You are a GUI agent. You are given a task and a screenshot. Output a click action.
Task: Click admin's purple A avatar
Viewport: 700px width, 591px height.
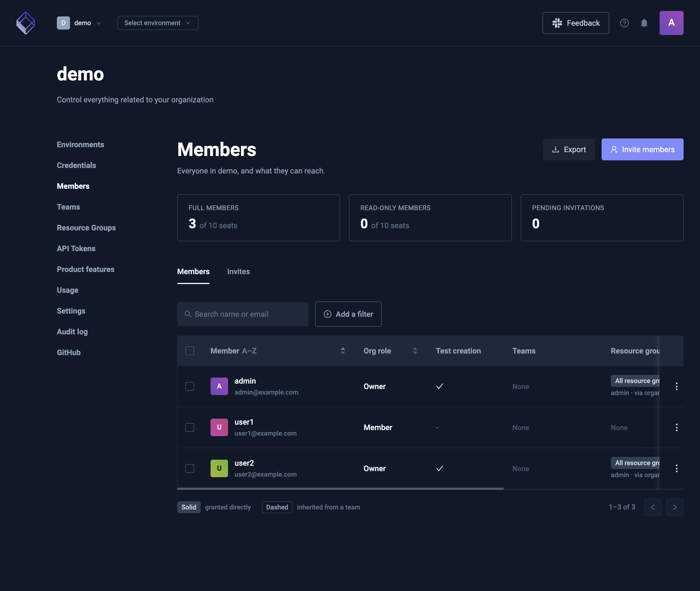click(219, 386)
